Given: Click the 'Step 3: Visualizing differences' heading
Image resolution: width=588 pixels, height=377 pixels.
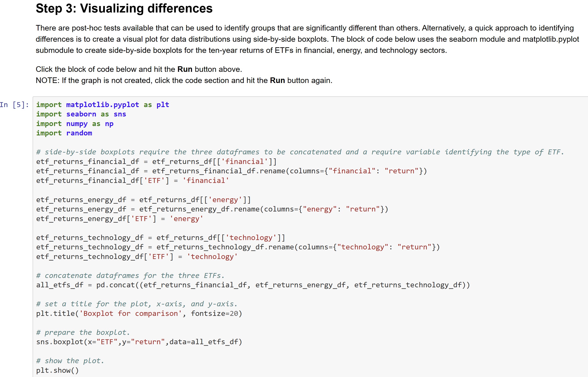Looking at the screenshot, I should [124, 8].
